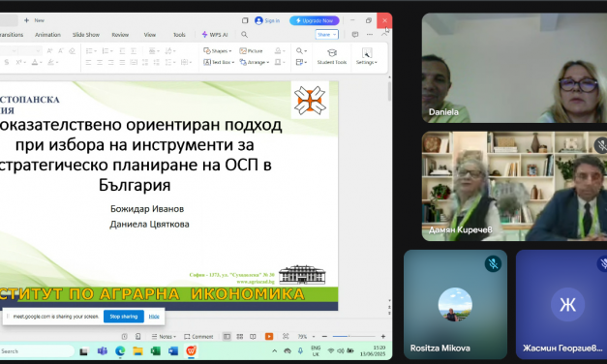Switch to Reading view
This screenshot has width=607, height=364.
(253, 337)
